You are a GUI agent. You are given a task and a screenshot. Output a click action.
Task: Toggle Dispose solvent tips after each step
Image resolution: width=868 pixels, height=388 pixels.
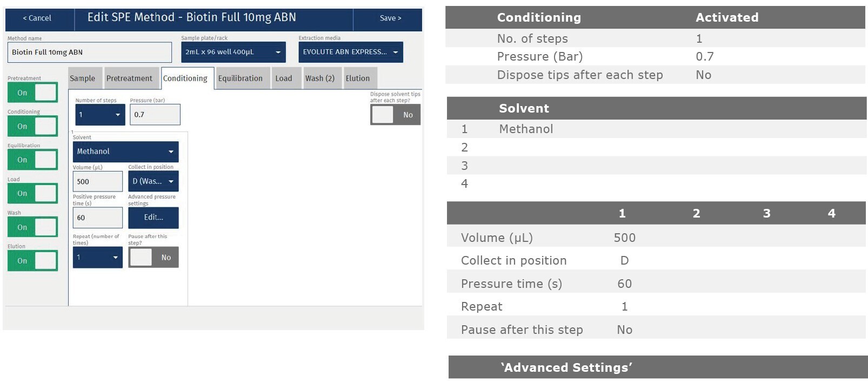(x=395, y=115)
